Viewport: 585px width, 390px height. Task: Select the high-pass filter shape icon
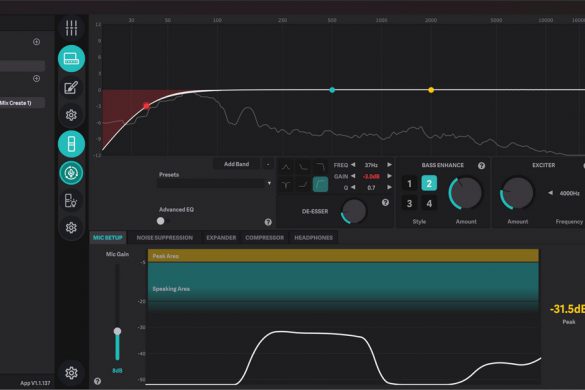click(320, 184)
